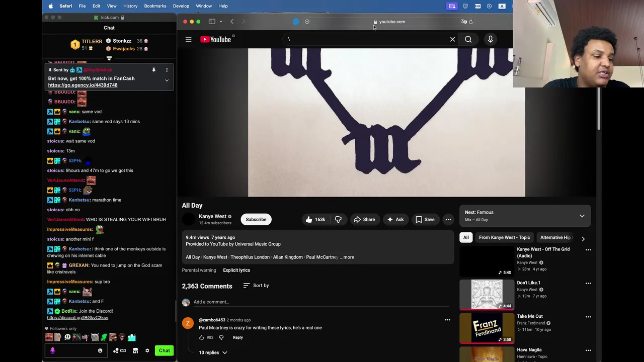Open more actions menu beside Save
Viewport: 644px width, 362px height.
click(448, 219)
